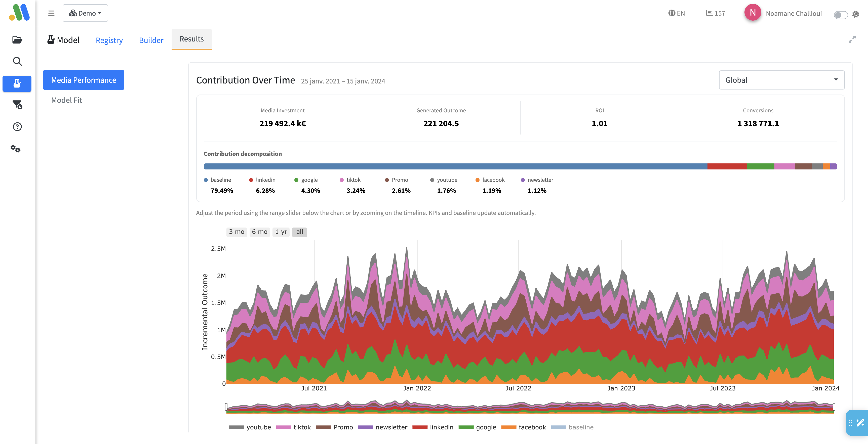Click the Contribution Over Time heading
The height and width of the screenshot is (444, 868).
click(245, 80)
